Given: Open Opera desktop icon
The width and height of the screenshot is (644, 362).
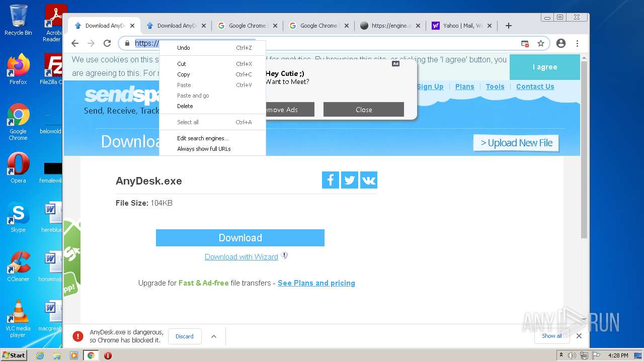Looking at the screenshot, I should tap(18, 167).
